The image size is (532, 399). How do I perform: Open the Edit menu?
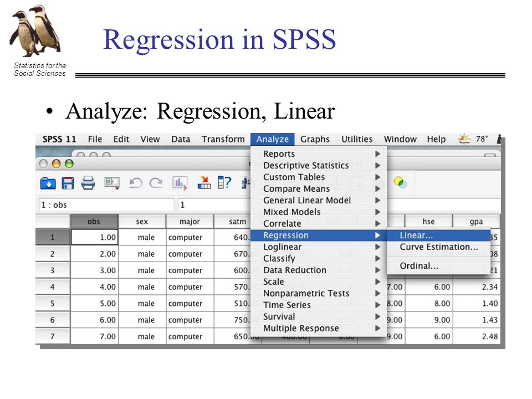coord(121,140)
